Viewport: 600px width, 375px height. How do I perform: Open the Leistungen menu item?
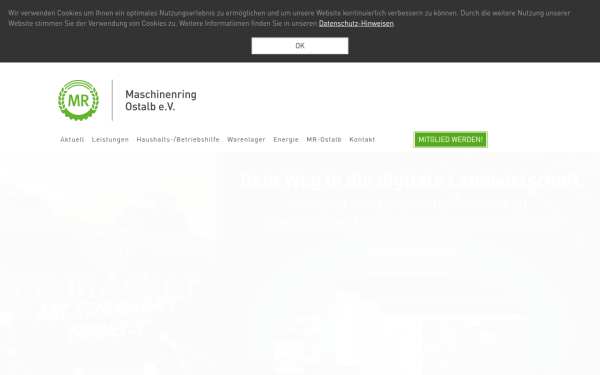click(x=110, y=140)
